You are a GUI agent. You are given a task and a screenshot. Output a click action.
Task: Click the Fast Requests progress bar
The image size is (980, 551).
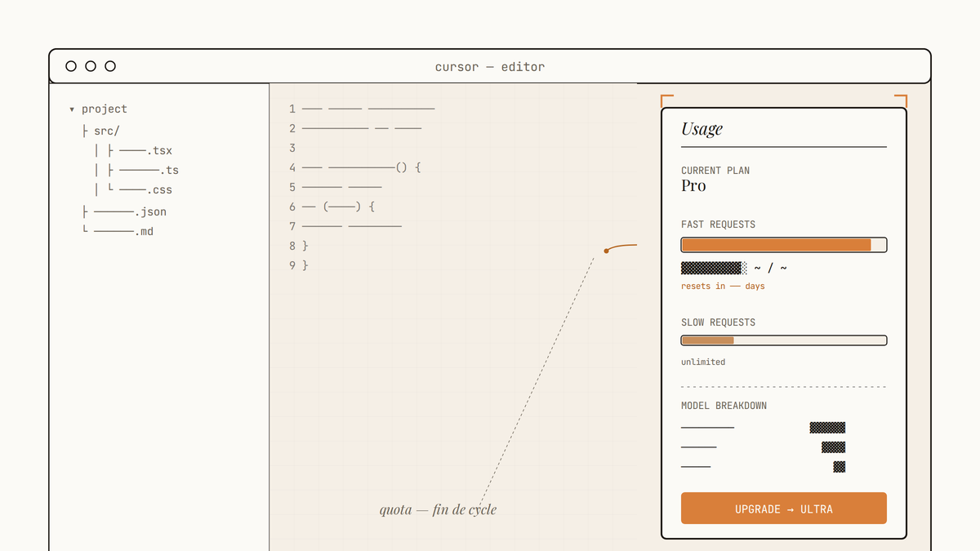point(784,245)
